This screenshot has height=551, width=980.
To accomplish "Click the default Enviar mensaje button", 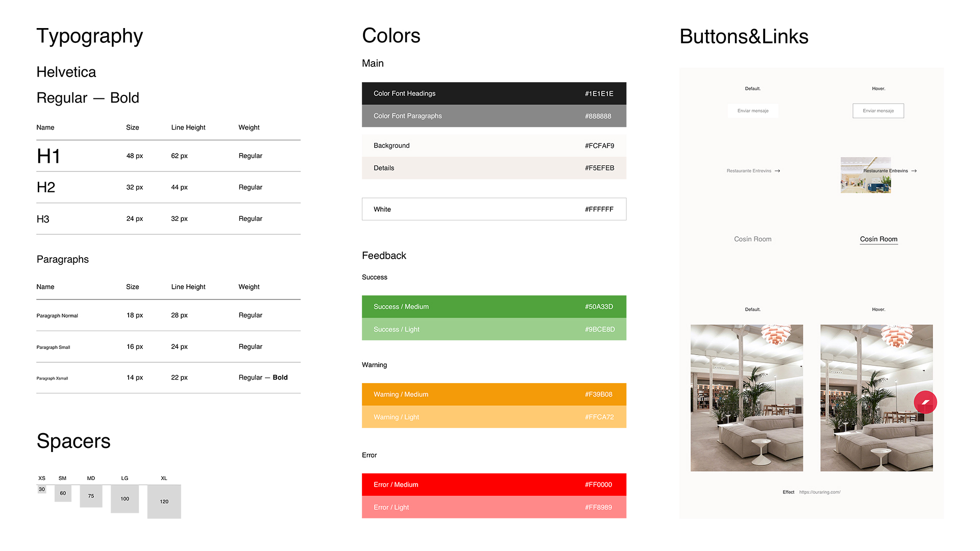I will point(753,111).
